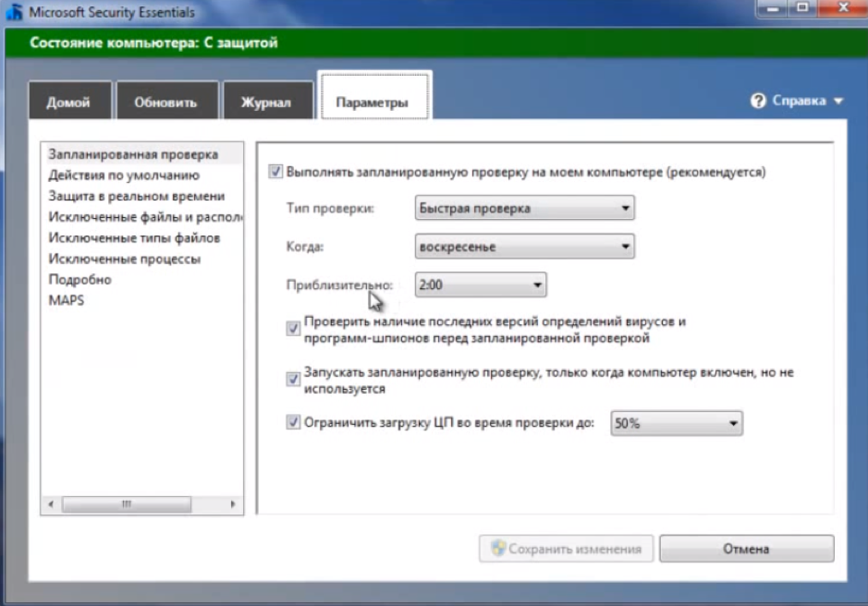868x606 pixels.
Task: Open the MAPS settings section
Action: [141, 300]
